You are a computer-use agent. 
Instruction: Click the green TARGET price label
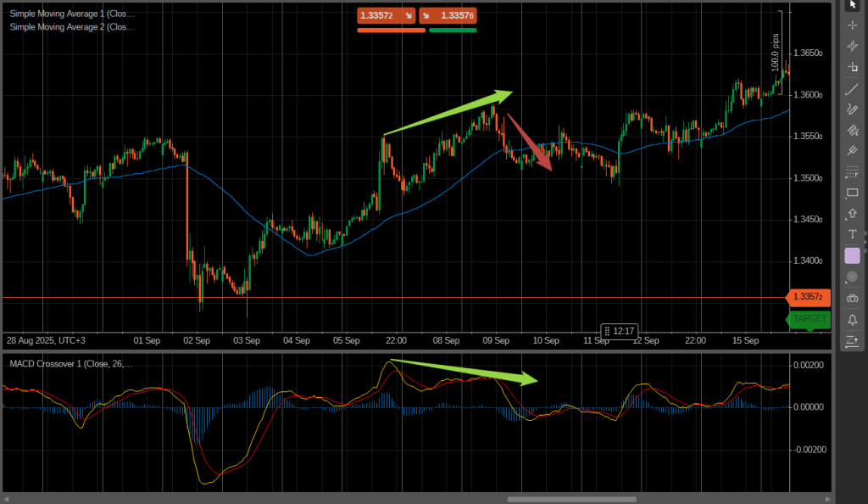click(x=809, y=319)
